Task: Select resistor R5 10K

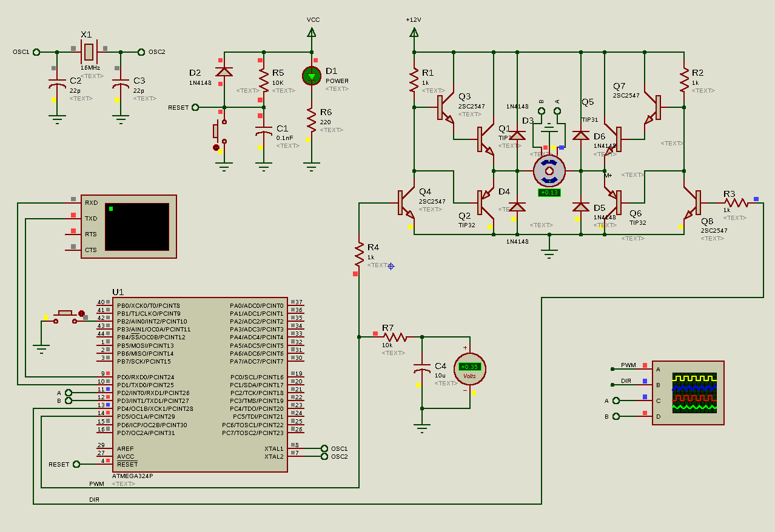Action: pyautogui.click(x=263, y=81)
